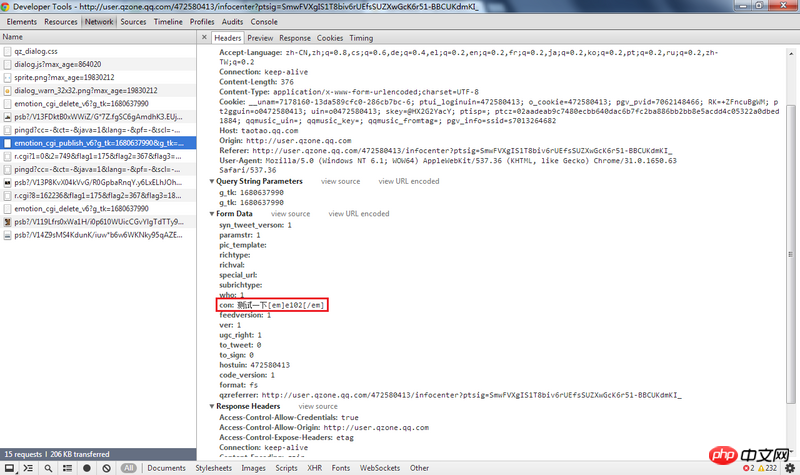Toggle small resource rows icon
This screenshot has height=475, width=800.
(67, 468)
